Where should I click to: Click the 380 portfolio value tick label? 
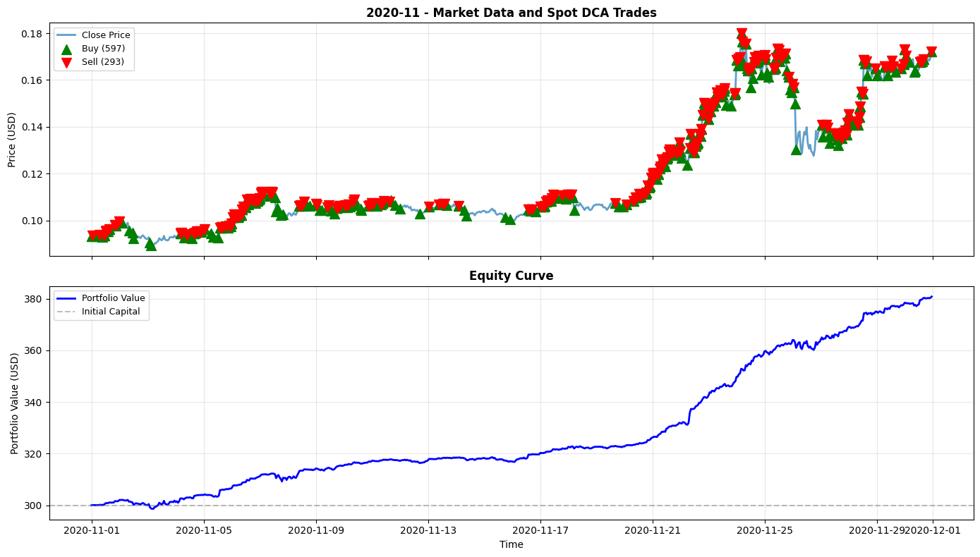(35, 299)
